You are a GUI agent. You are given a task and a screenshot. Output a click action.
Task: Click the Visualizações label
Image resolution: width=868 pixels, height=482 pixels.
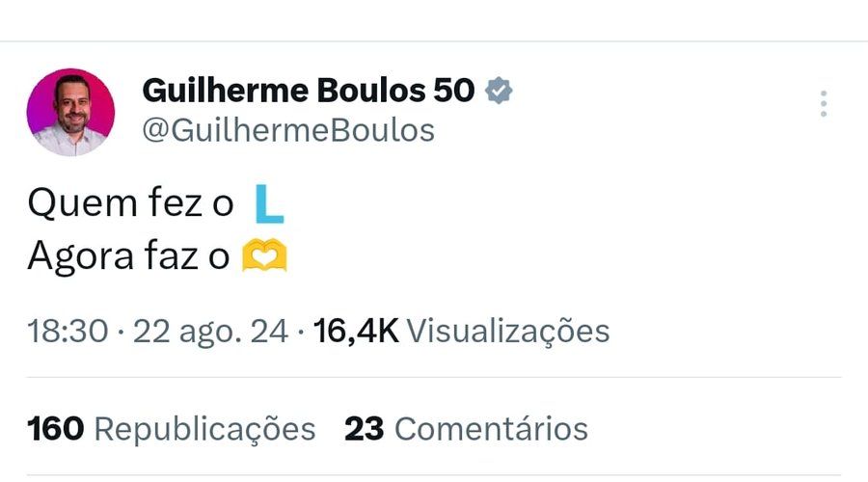tap(508, 332)
